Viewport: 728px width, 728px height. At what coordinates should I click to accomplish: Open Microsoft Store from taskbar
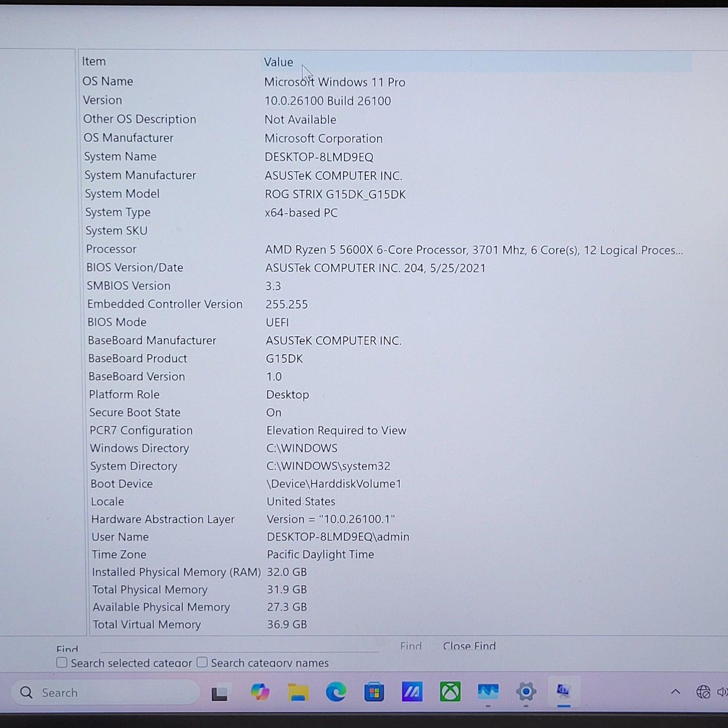(x=374, y=692)
